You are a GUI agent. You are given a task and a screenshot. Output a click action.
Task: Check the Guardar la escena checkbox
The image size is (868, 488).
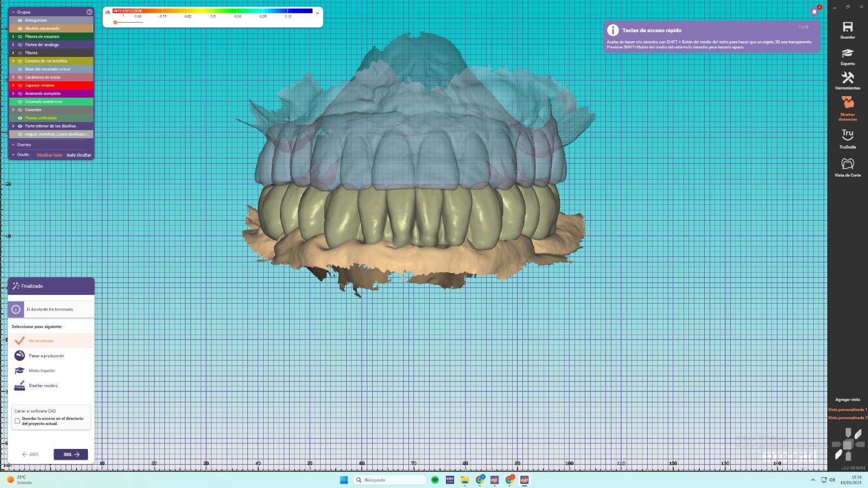click(17, 421)
